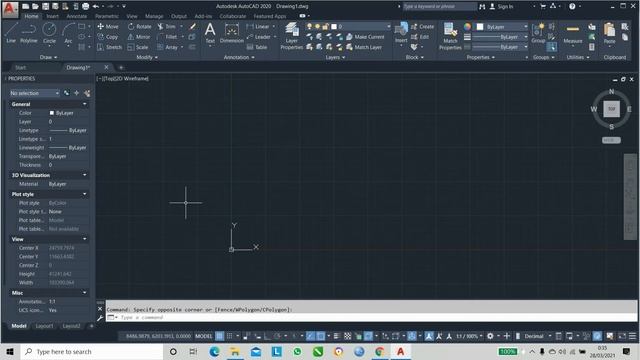
Task: Click the Match Layer button
Action: (x=364, y=47)
